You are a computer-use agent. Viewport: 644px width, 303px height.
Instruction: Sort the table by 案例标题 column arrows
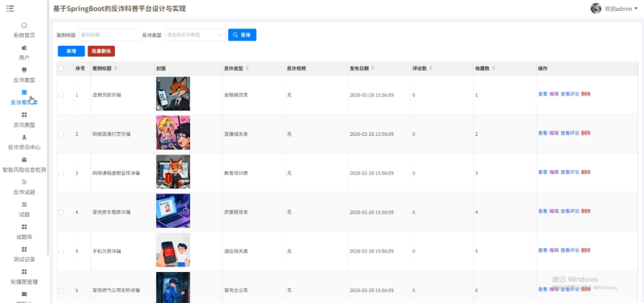pos(116,68)
